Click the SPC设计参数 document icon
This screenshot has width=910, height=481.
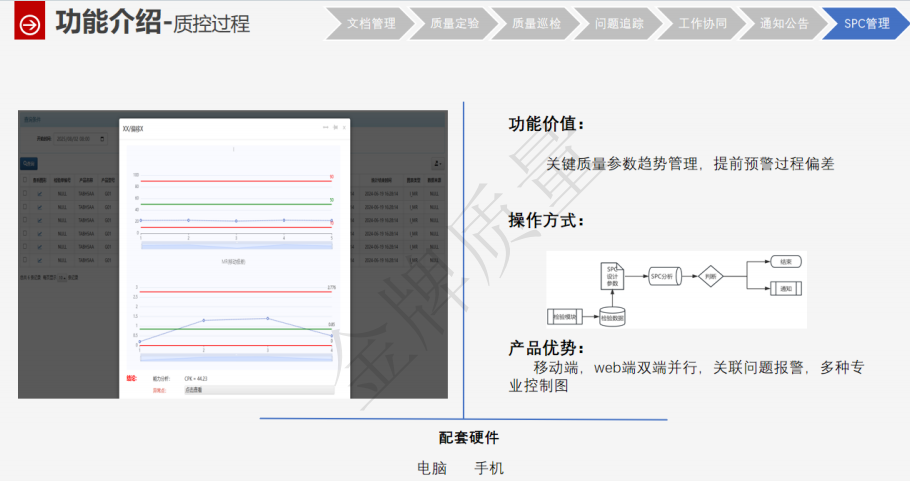coord(613,276)
